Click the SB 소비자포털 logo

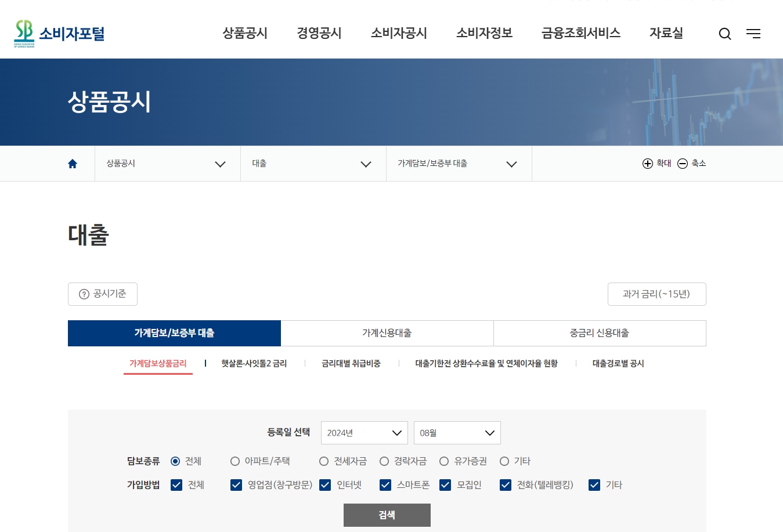(58, 32)
